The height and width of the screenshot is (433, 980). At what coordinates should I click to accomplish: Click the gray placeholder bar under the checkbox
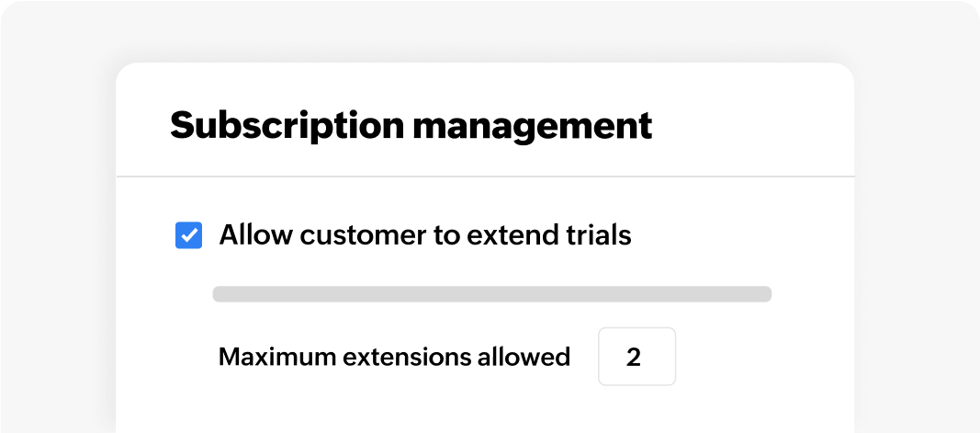[491, 294]
